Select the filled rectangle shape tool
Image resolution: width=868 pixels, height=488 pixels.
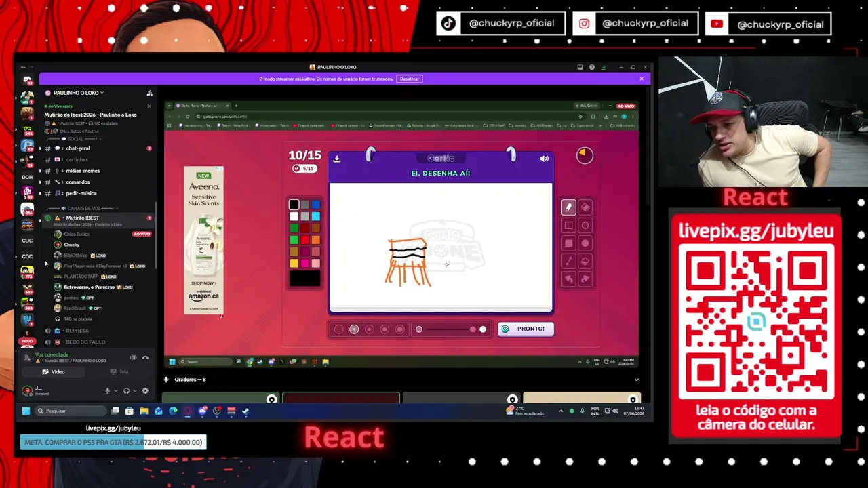[x=569, y=243]
